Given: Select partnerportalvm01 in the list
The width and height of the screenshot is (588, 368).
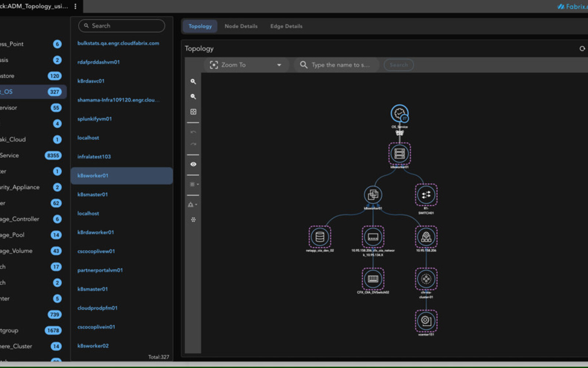Looking at the screenshot, I should (x=100, y=270).
